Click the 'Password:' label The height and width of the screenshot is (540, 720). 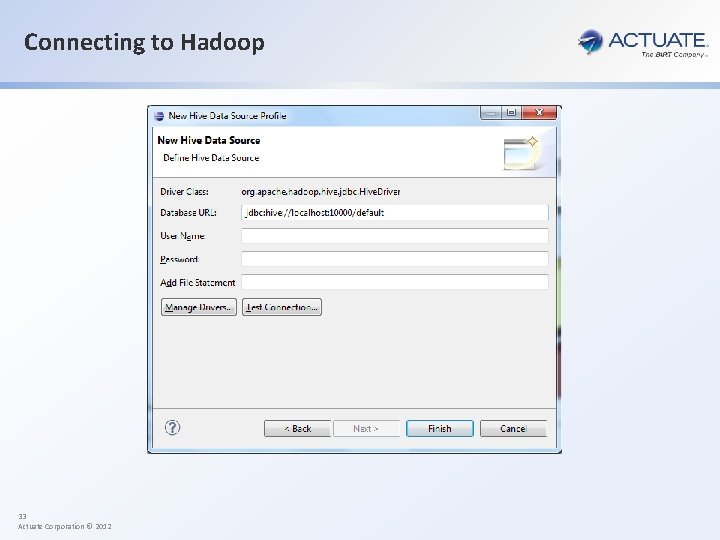click(180, 259)
